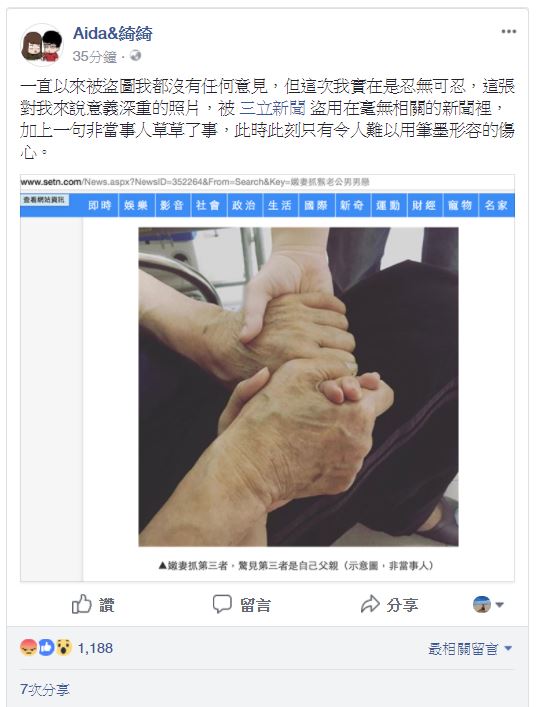Click the blue like reaction icon
540x707 pixels.
click(x=46, y=648)
